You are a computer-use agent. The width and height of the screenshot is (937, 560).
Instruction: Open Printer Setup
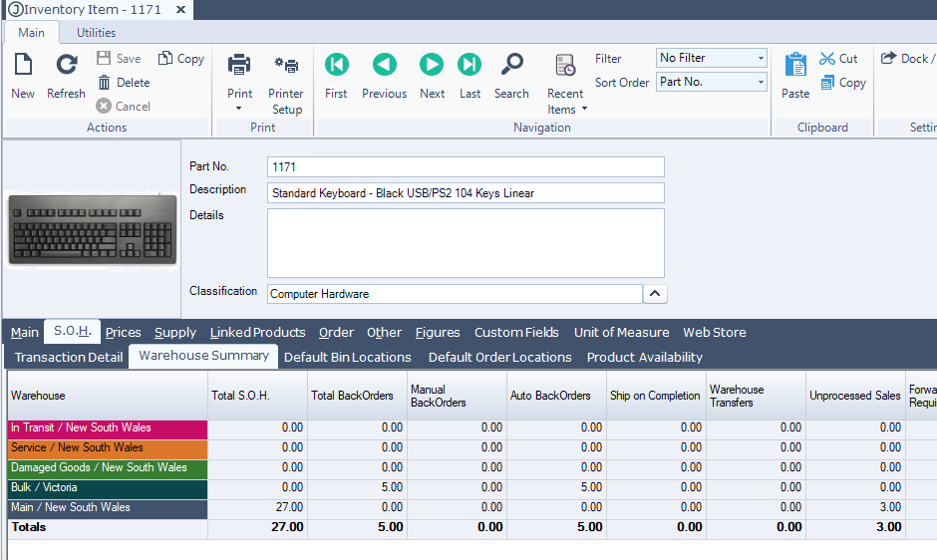[286, 84]
